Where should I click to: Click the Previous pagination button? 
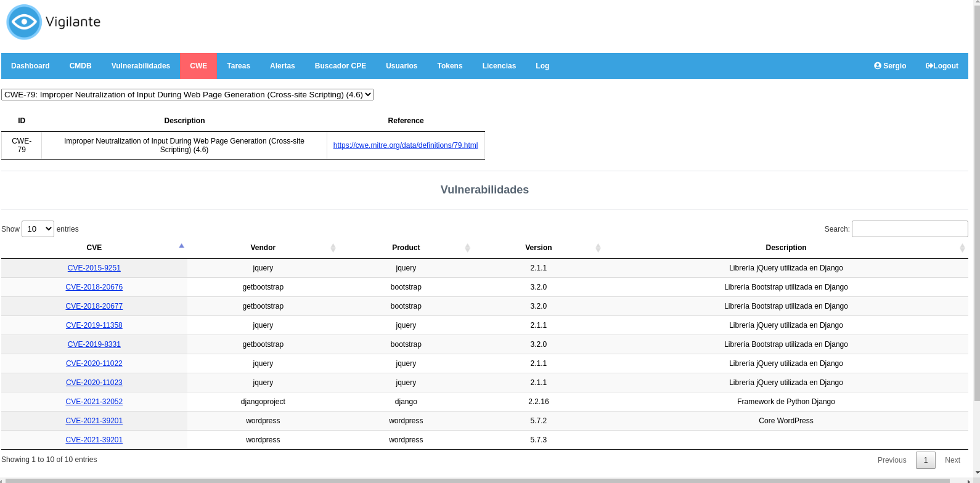tap(892, 460)
